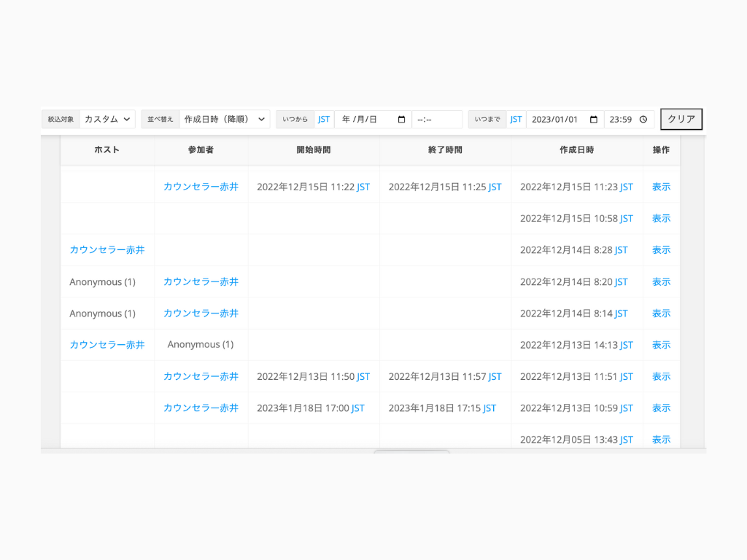The image size is (747, 560).
Task: Click the JST label in the いつから filter
Action: pos(324,119)
